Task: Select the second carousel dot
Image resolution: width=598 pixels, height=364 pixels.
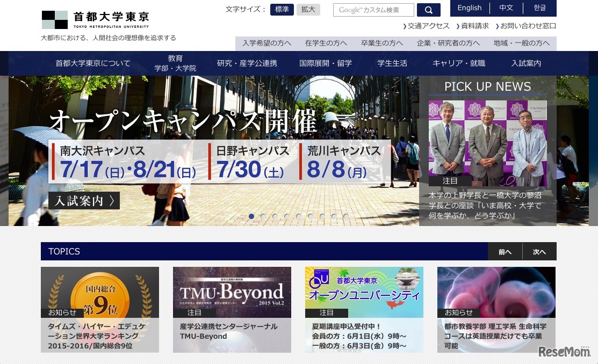Action: pyautogui.click(x=263, y=216)
